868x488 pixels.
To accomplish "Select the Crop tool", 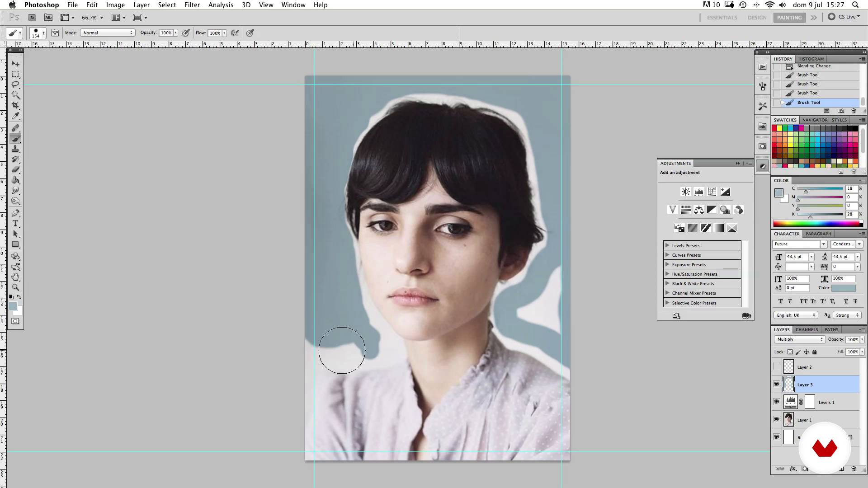I will coord(15,106).
